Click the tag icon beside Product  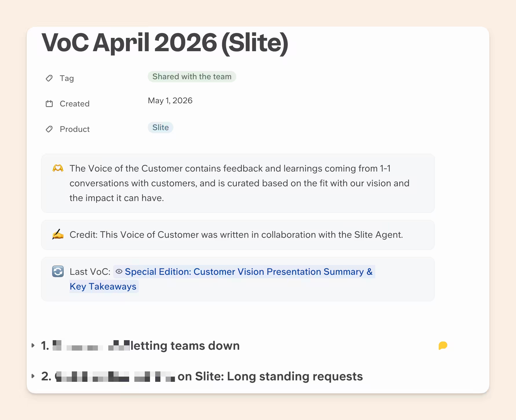point(49,129)
